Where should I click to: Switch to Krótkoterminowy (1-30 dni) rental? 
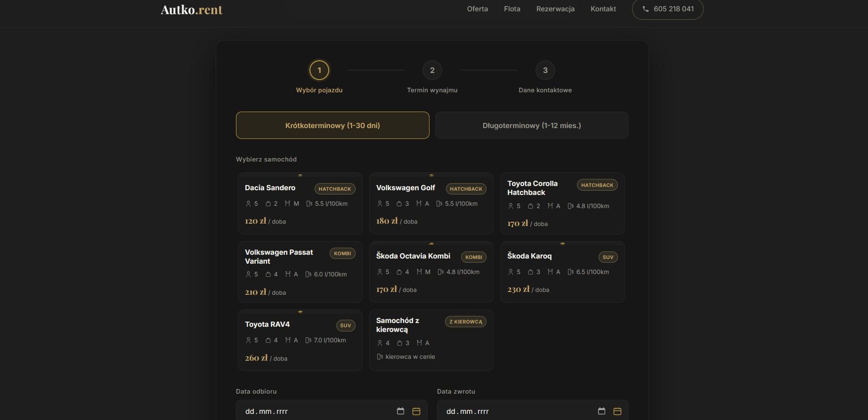point(333,125)
